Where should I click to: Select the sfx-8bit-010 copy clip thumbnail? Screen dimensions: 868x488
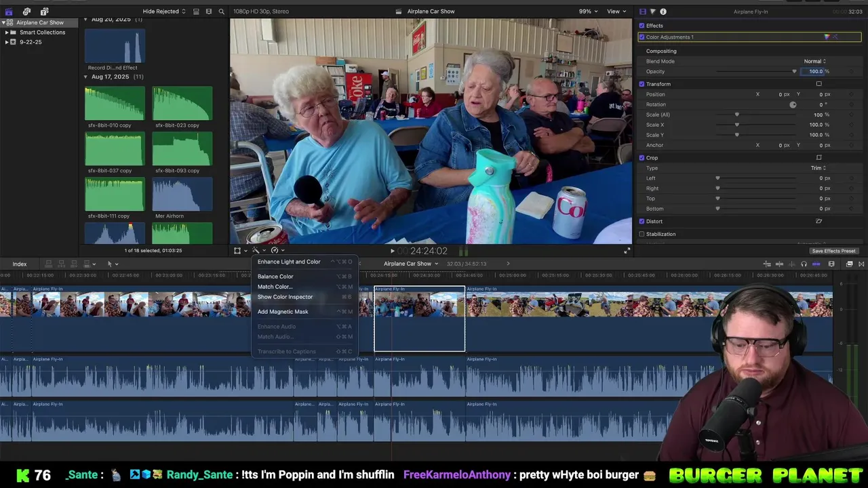click(x=115, y=104)
